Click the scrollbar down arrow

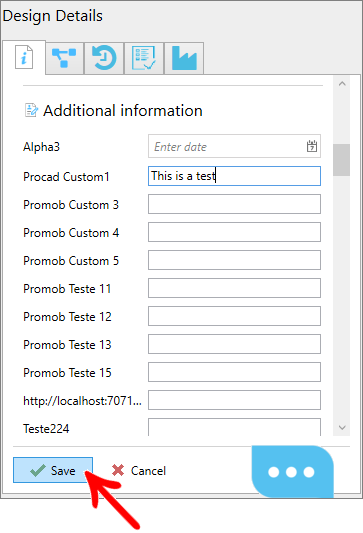[x=342, y=427]
